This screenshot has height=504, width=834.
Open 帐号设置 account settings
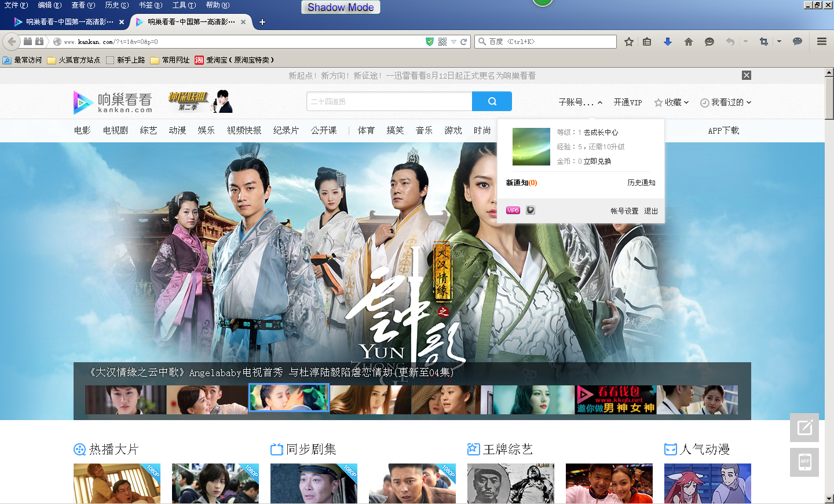point(624,211)
